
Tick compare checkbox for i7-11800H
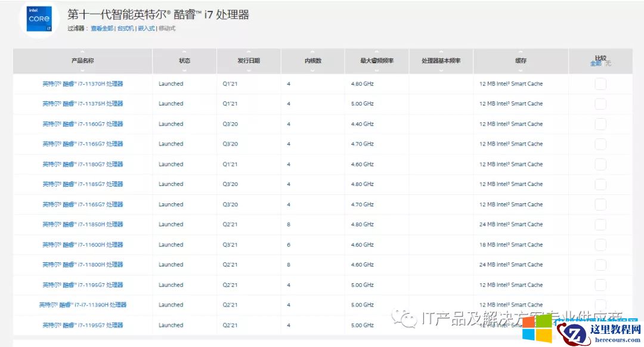(600, 265)
